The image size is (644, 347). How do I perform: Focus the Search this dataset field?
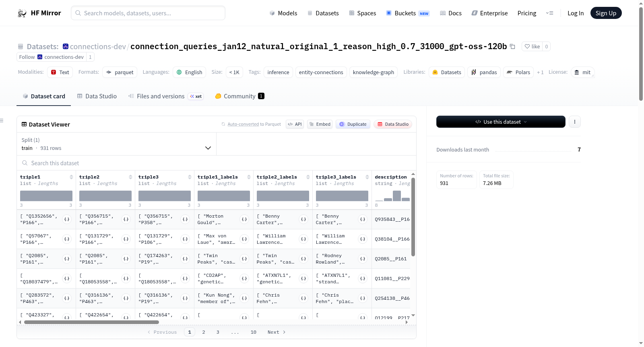pyautogui.click(x=217, y=163)
